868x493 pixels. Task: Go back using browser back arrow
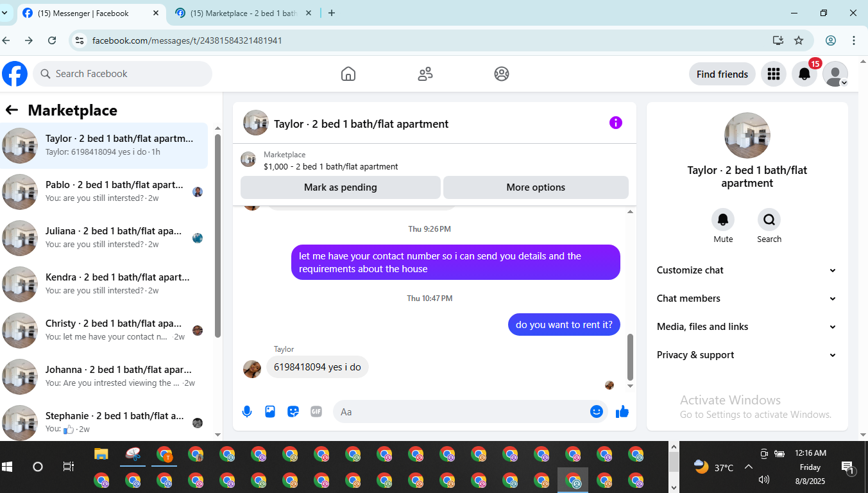(x=6, y=40)
